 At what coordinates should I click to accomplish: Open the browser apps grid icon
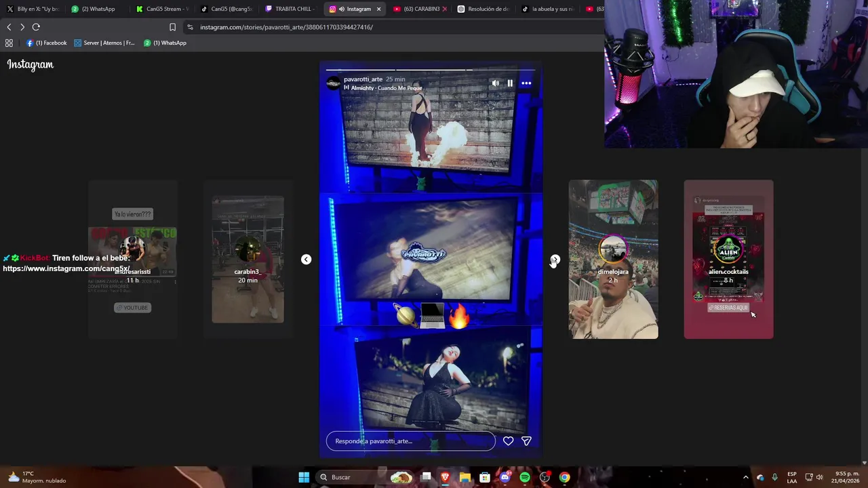(9, 43)
